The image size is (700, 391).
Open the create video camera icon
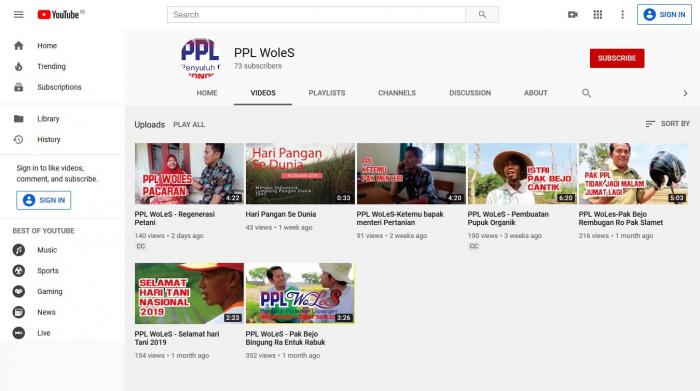click(573, 15)
